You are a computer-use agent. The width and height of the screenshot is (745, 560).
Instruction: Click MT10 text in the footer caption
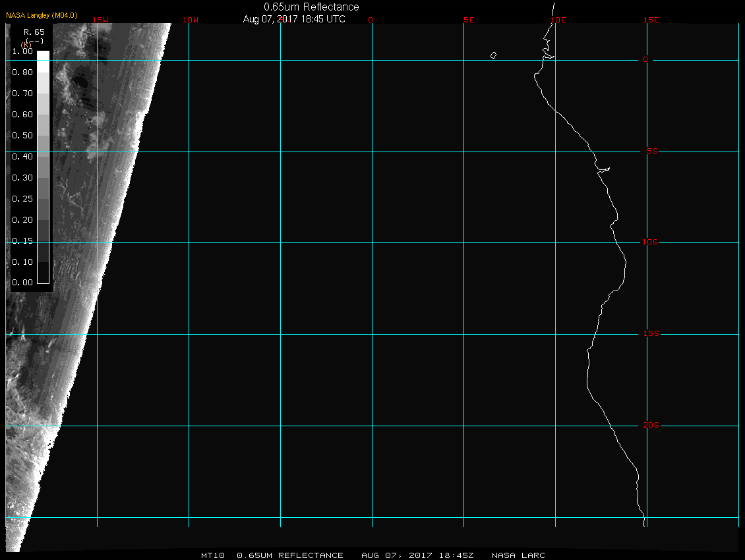point(213,555)
